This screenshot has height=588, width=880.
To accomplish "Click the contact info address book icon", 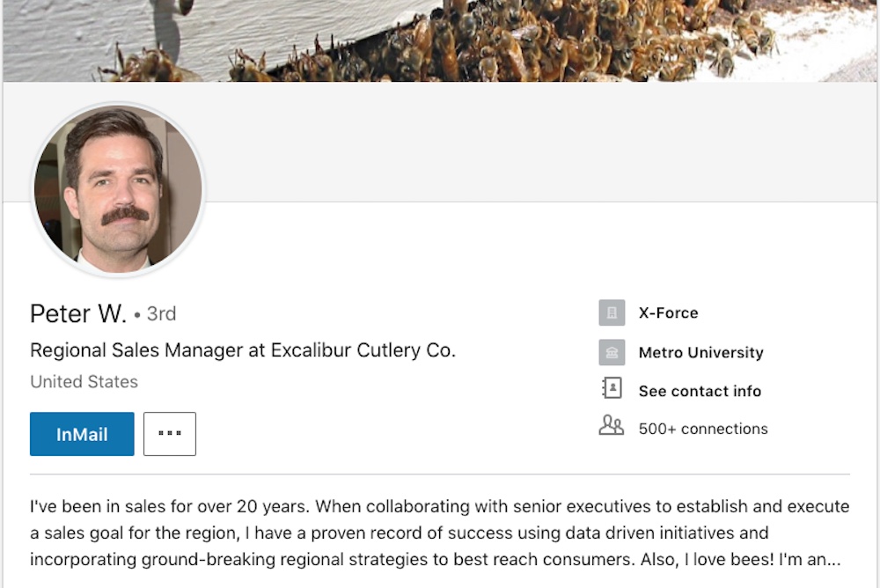I will click(612, 390).
